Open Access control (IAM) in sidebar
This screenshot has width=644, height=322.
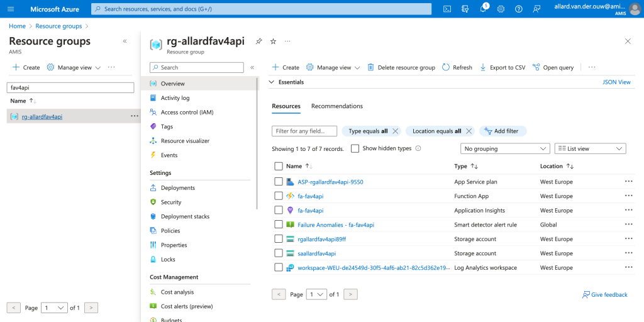click(x=187, y=112)
